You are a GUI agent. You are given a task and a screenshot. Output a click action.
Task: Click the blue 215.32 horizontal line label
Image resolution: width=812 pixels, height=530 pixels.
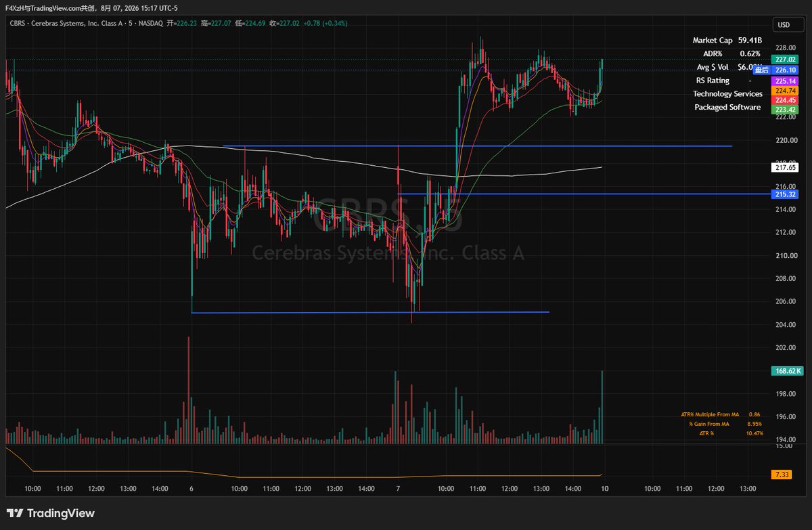pos(785,194)
